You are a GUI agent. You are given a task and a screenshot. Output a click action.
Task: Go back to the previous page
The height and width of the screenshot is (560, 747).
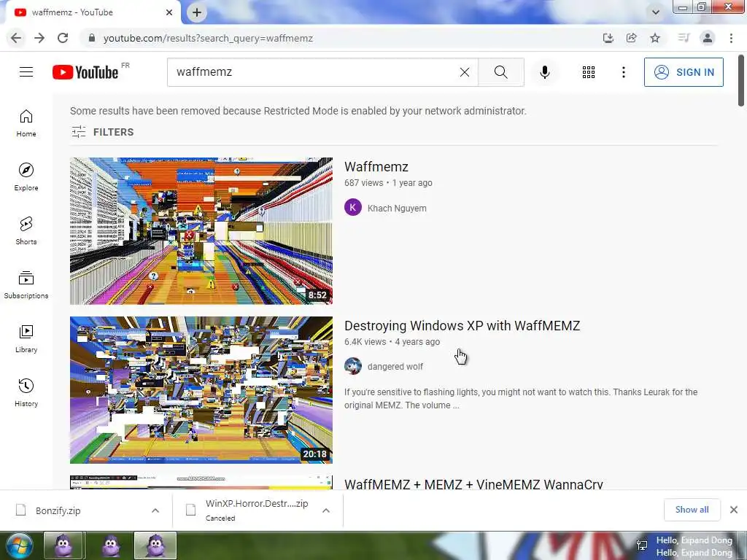16,38
